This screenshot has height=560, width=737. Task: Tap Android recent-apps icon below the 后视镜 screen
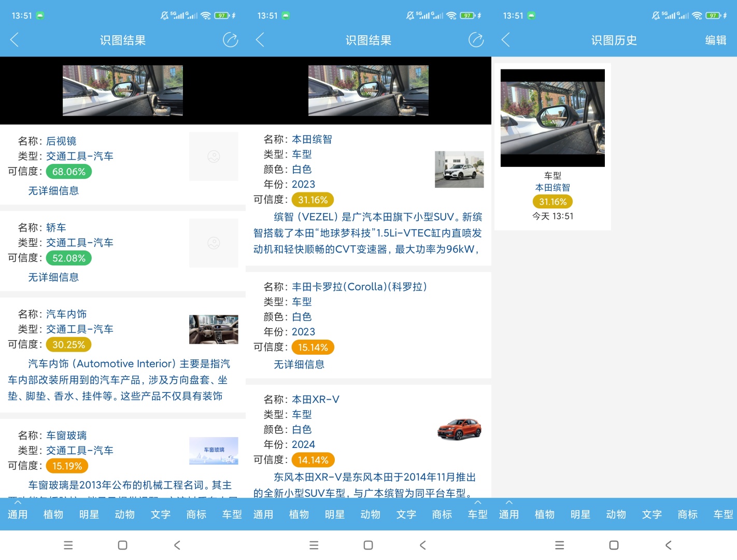(68, 545)
